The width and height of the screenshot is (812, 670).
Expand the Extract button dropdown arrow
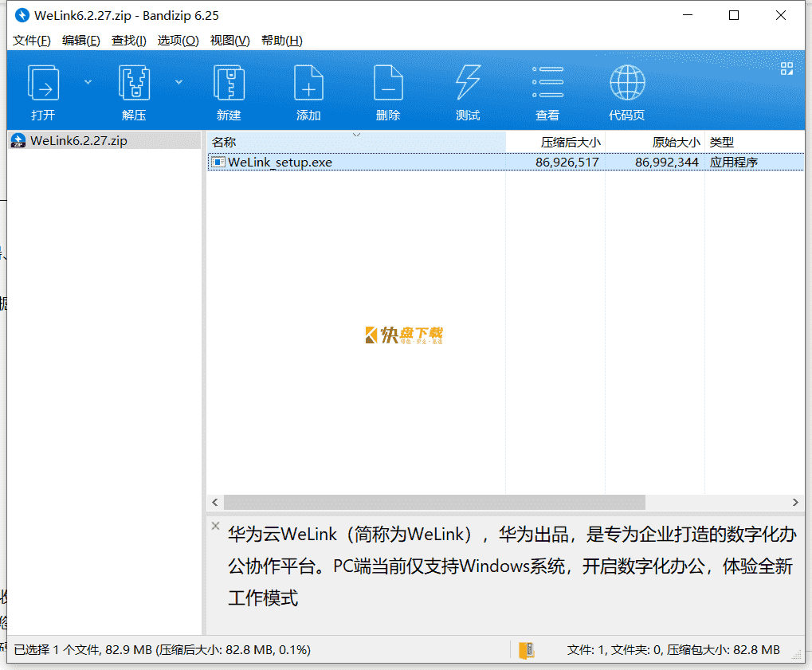[178, 82]
